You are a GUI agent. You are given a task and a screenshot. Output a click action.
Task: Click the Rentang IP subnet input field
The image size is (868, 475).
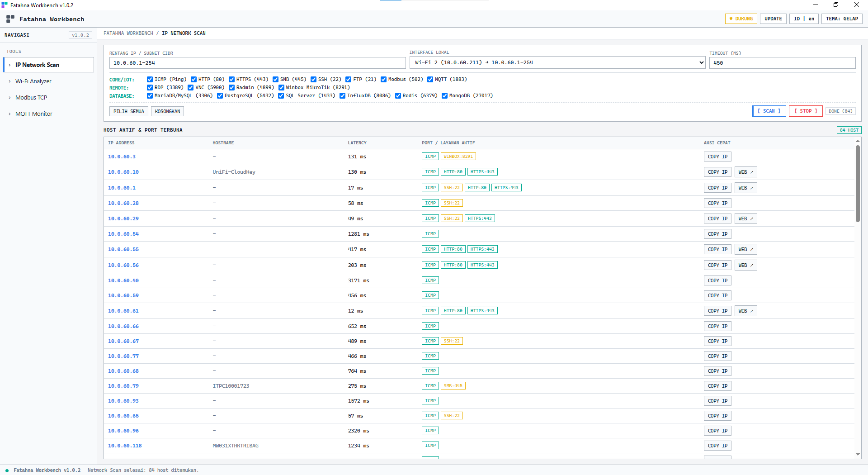click(257, 63)
